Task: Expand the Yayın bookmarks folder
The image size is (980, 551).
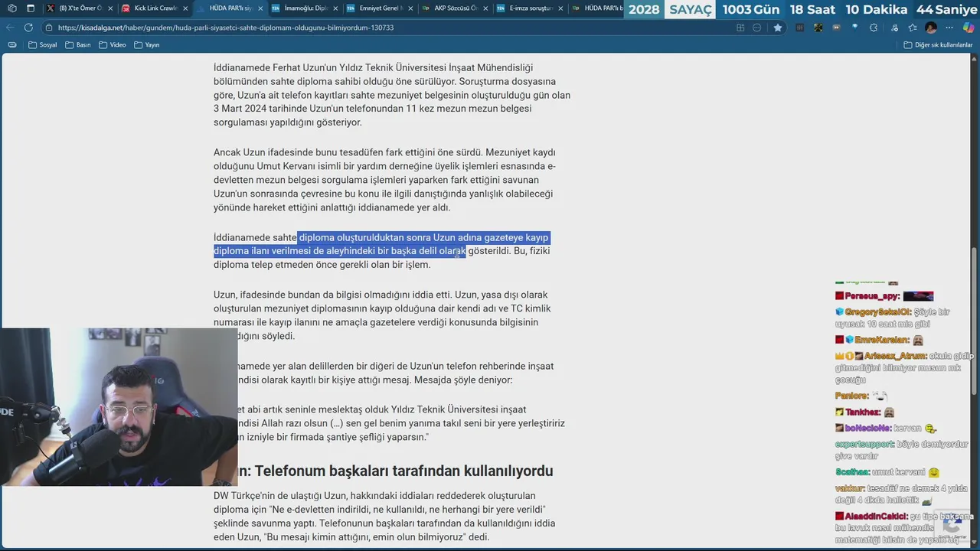Action: click(147, 44)
